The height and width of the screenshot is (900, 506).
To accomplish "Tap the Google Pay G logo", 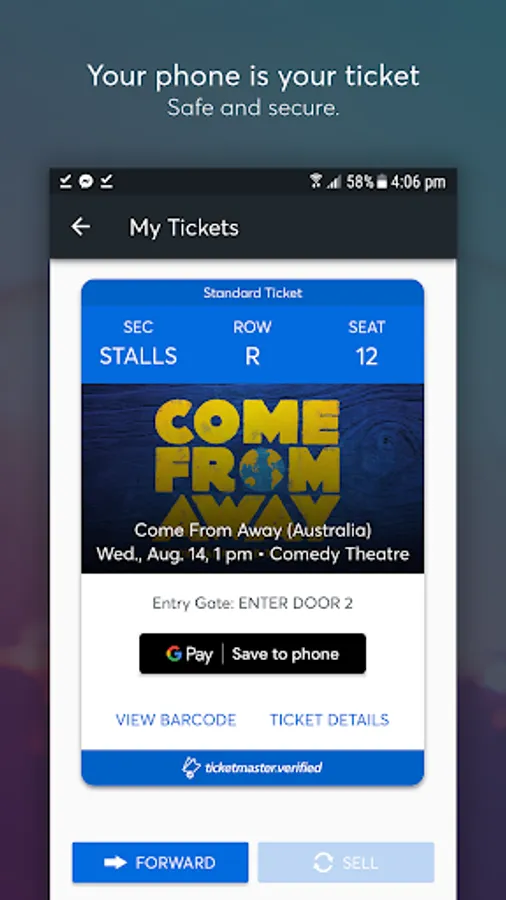I will point(174,654).
